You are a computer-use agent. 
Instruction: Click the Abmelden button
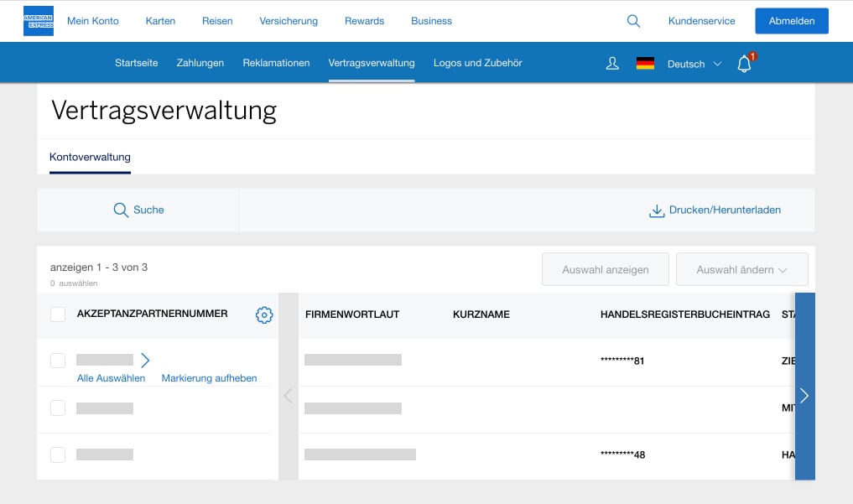(x=791, y=20)
